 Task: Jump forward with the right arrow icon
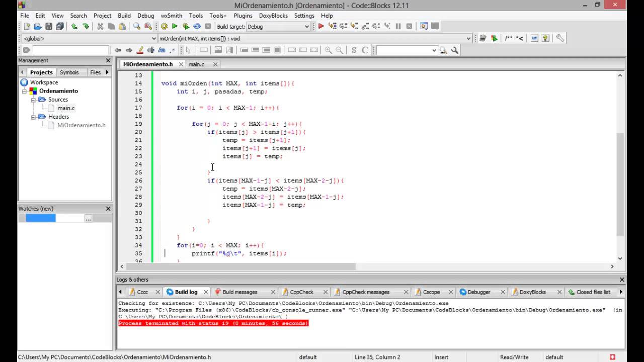click(129, 50)
